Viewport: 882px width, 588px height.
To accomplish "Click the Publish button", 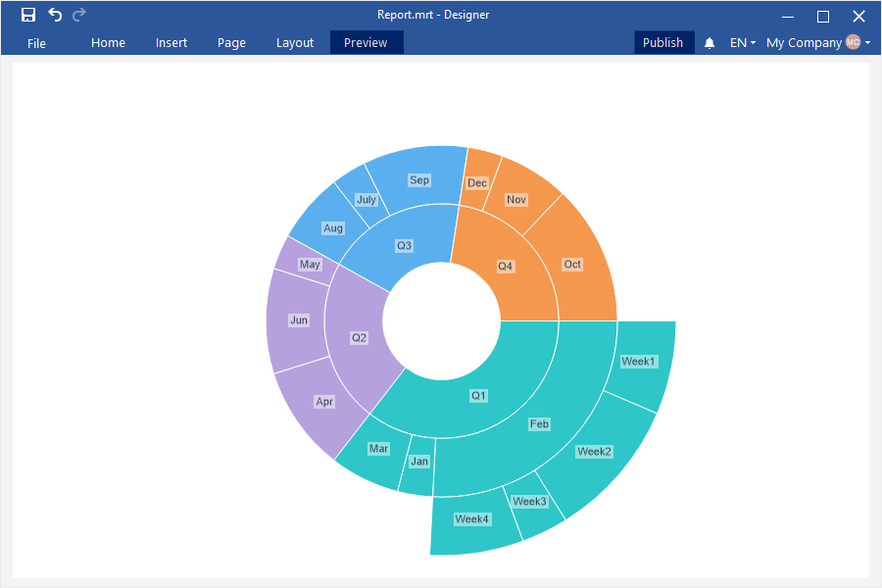I will pos(663,43).
